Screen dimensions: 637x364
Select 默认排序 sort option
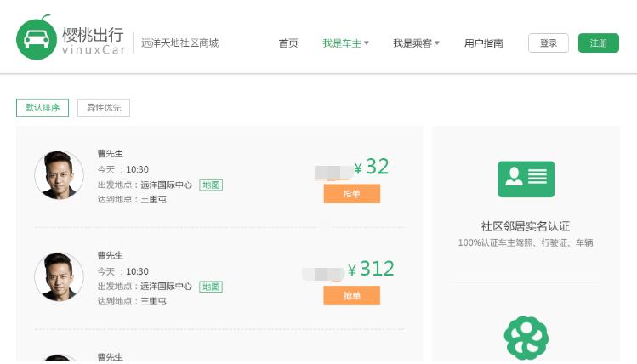coord(43,108)
